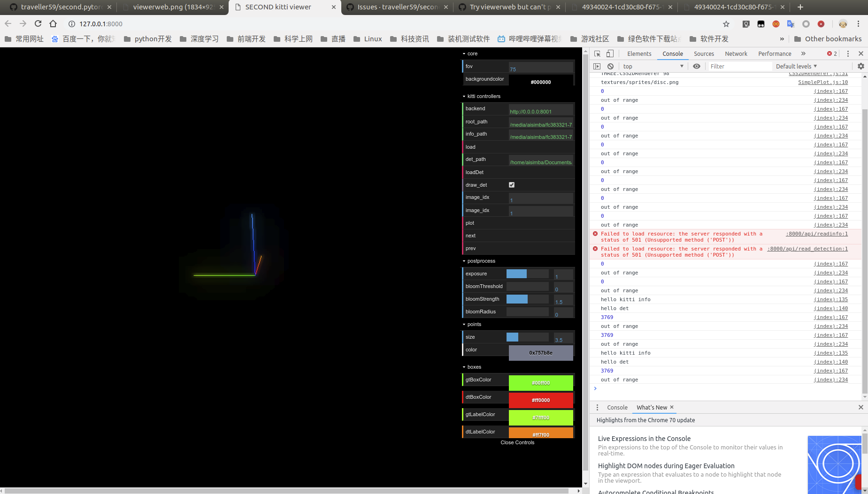Uncheck the draw_det checkbox
Image resolution: width=868 pixels, height=494 pixels.
pos(511,185)
